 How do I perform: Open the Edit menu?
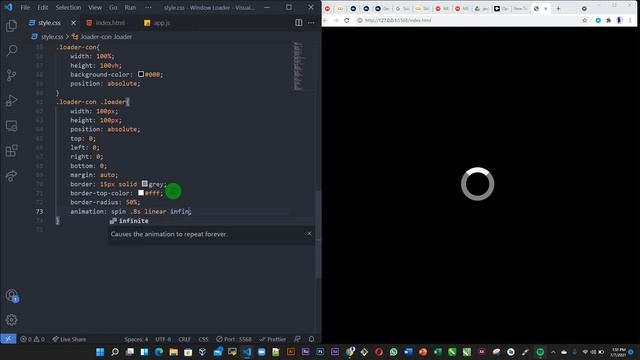coord(42,7)
